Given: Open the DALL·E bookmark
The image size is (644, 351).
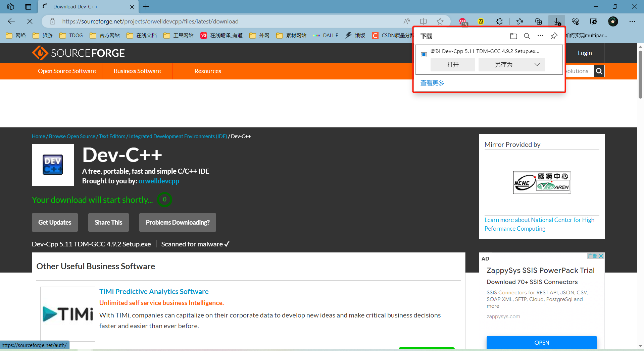Looking at the screenshot, I should [x=326, y=36].
